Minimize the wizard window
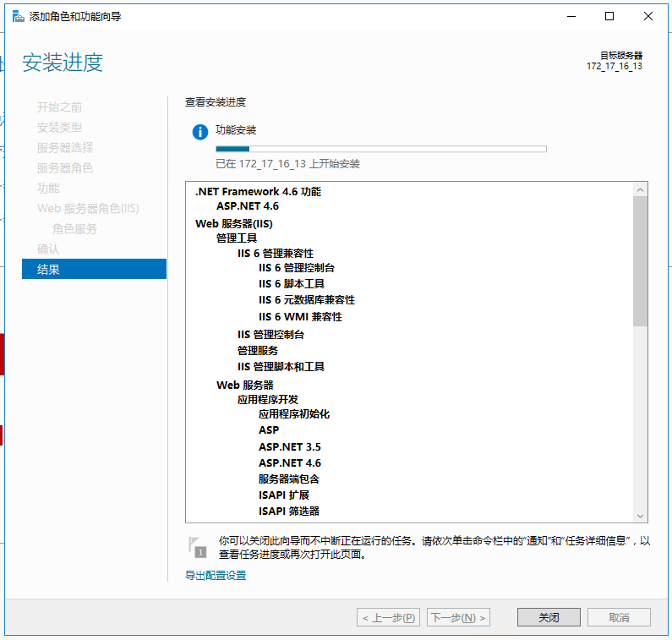 click(571, 16)
